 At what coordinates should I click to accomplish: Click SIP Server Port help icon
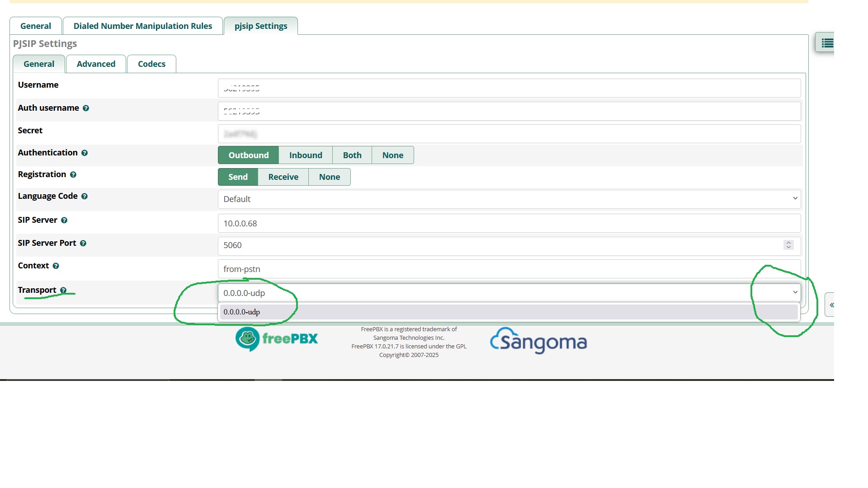click(x=83, y=244)
